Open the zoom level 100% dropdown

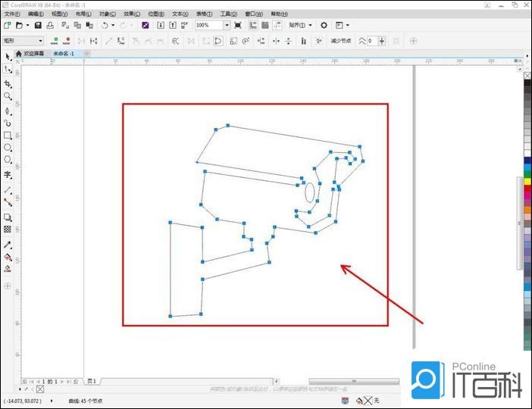point(226,25)
